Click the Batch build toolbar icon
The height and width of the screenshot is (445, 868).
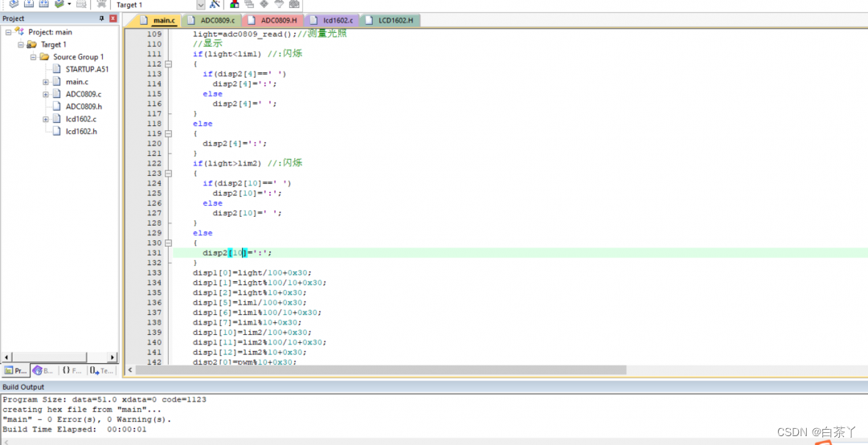coord(59,4)
